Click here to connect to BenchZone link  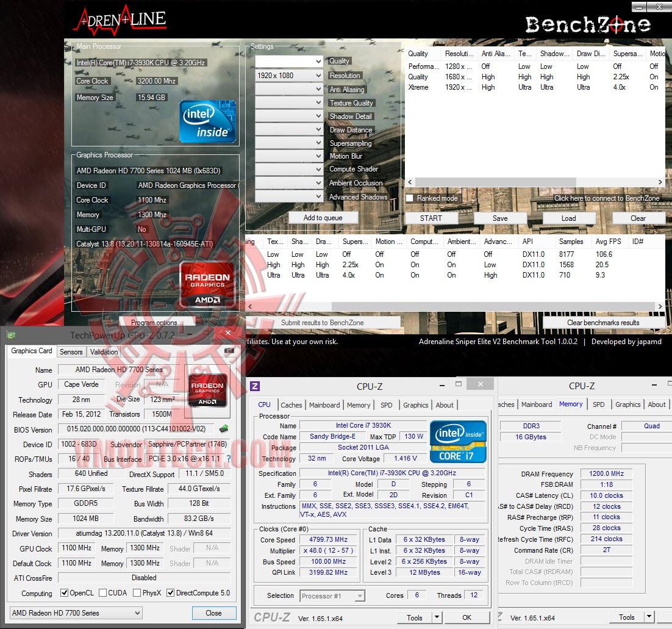tap(606, 198)
